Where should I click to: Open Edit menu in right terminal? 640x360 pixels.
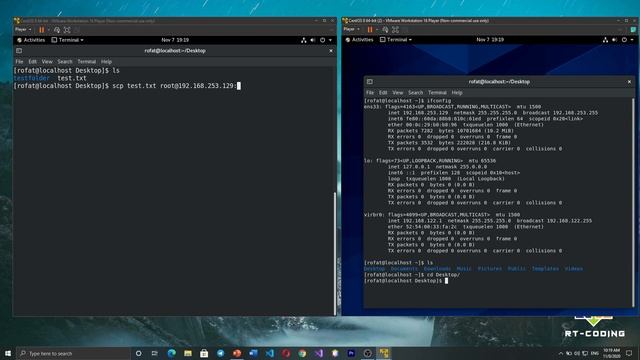(383, 93)
